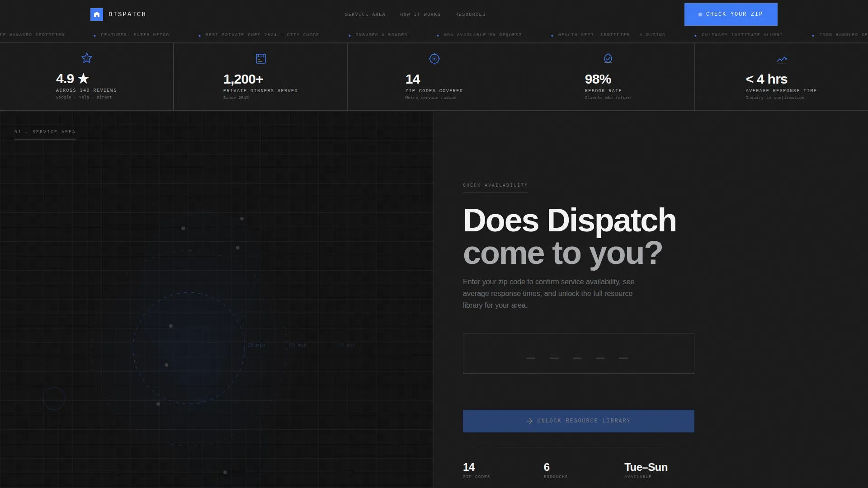Click the 98% rebook rate stat card

pyautogui.click(x=608, y=77)
